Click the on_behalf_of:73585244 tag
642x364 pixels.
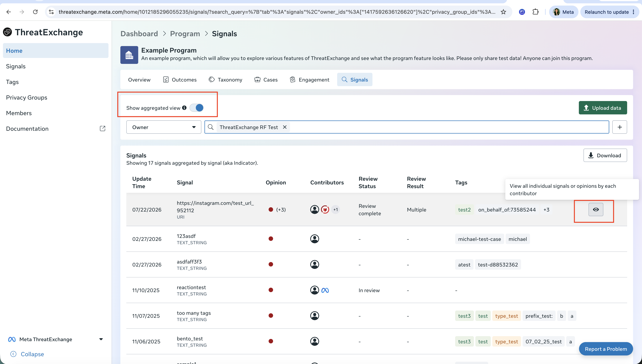(x=507, y=209)
